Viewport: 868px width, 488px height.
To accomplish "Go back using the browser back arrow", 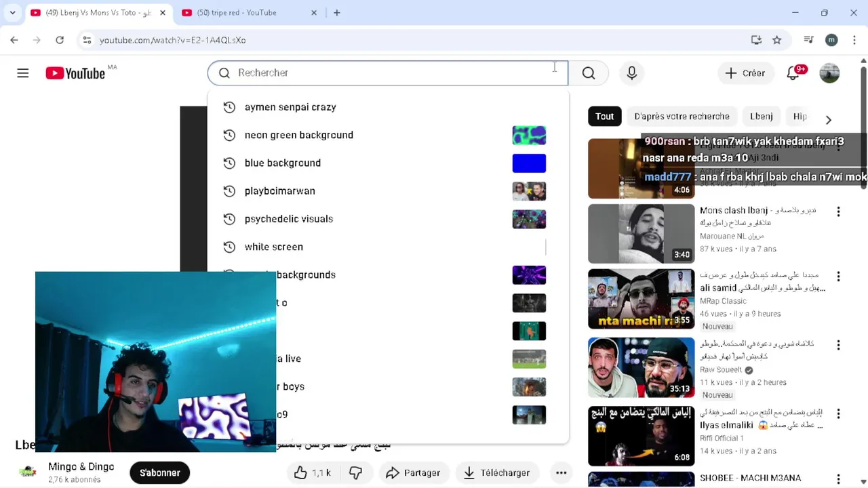I will [14, 40].
